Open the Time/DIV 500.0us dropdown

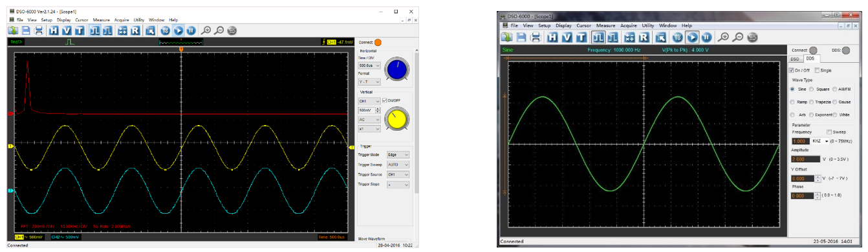[x=369, y=65]
